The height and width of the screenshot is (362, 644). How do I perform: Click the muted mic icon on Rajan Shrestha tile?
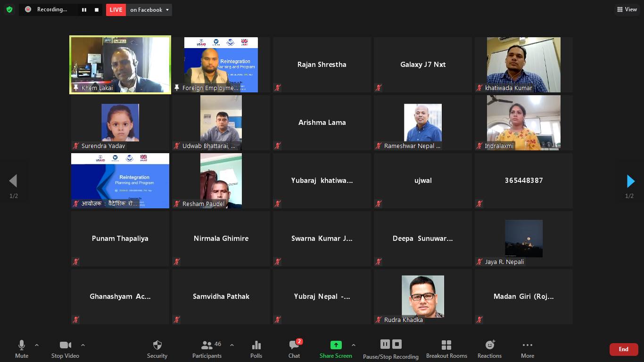[278, 88]
